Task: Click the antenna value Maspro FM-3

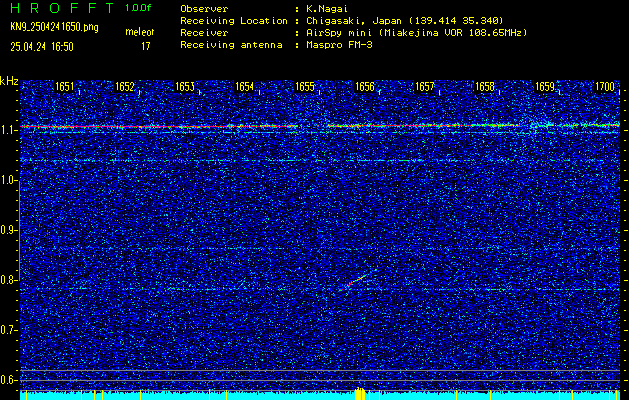Action: click(337, 45)
